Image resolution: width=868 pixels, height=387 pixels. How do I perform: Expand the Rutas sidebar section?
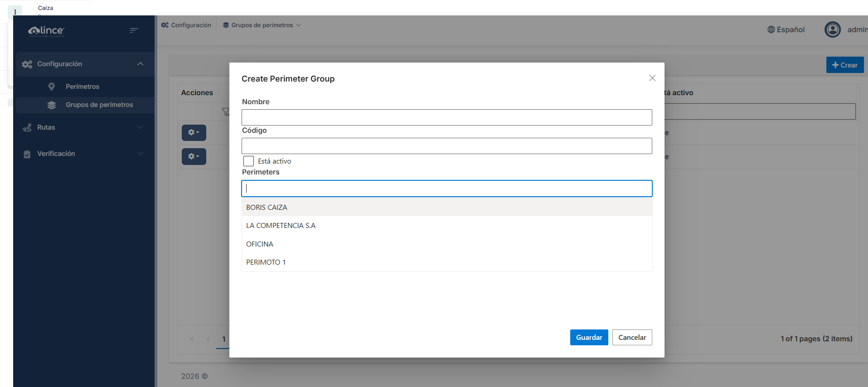140,127
